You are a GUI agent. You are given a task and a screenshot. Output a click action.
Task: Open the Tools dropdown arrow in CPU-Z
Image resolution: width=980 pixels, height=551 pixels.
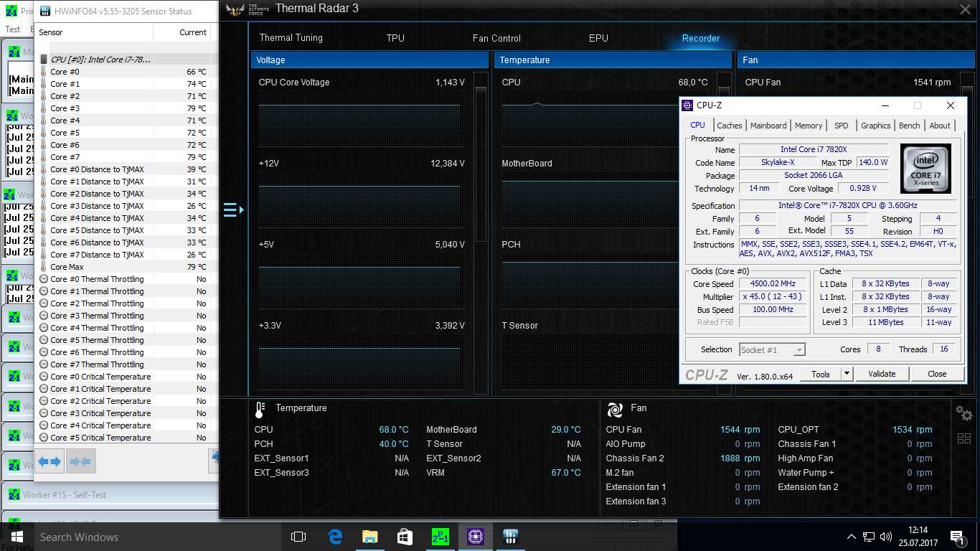pos(847,374)
